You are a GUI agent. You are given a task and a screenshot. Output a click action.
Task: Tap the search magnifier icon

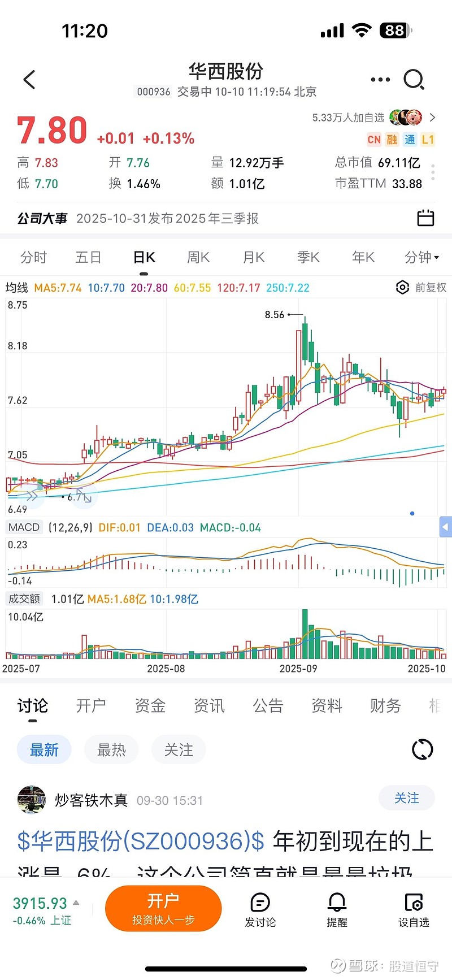click(x=414, y=80)
